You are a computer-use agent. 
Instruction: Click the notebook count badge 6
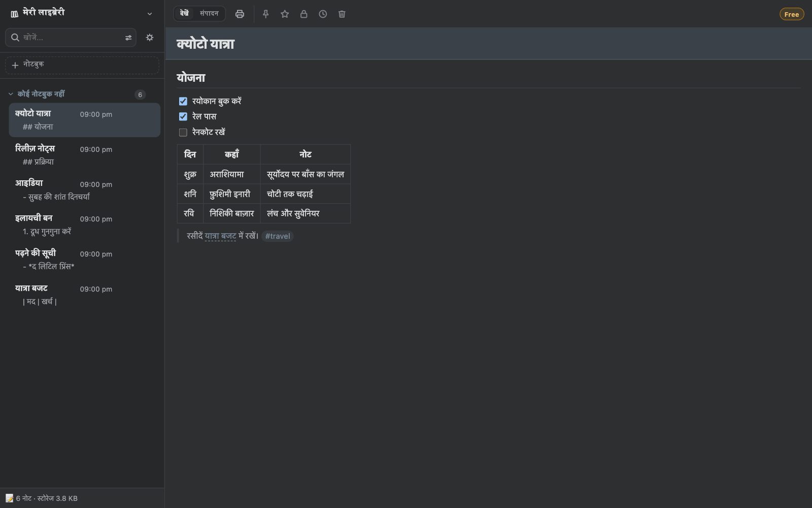coord(140,94)
